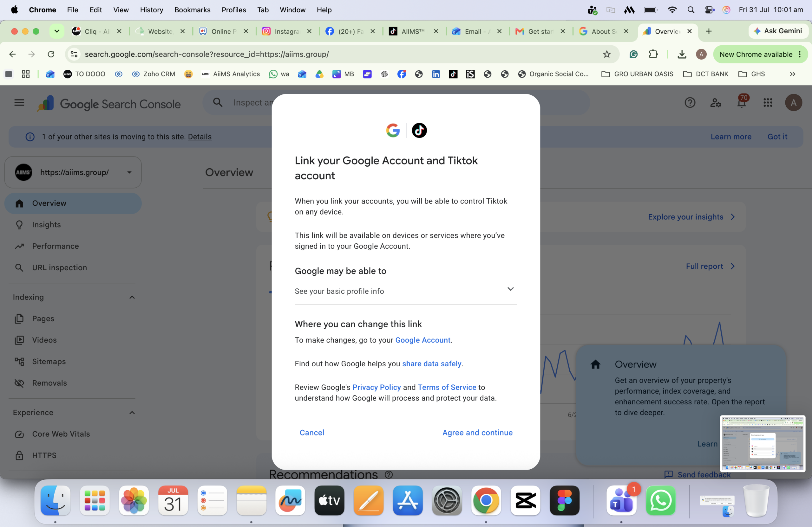Image resolution: width=812 pixels, height=527 pixels.
Task: Reload the page
Action: [51, 54]
